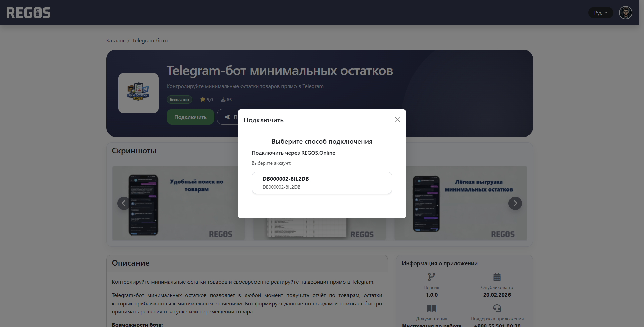This screenshot has width=644, height=327.
Task: Click the Выберите аккаунт label
Action: (271, 163)
